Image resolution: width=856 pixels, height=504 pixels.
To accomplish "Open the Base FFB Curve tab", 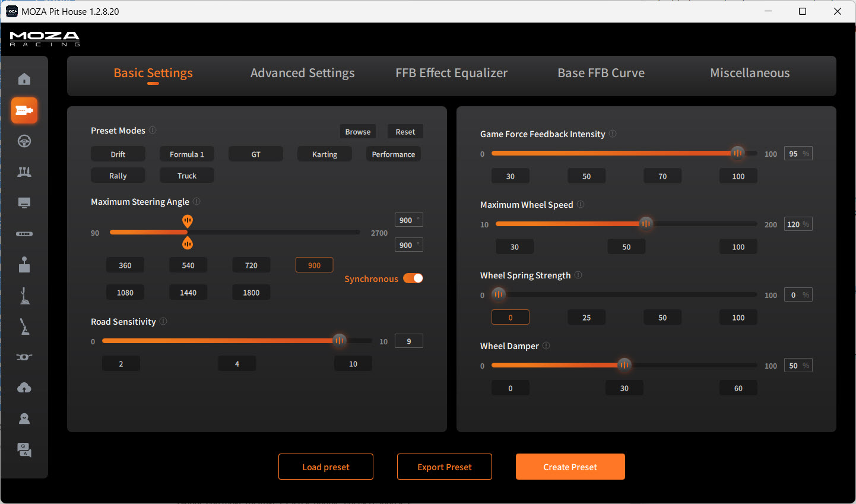I will point(601,72).
